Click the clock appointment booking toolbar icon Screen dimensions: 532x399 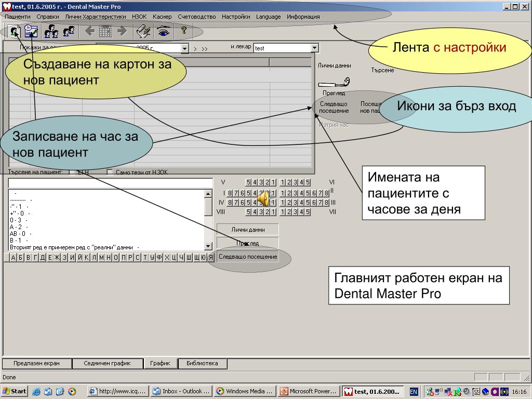[31, 31]
